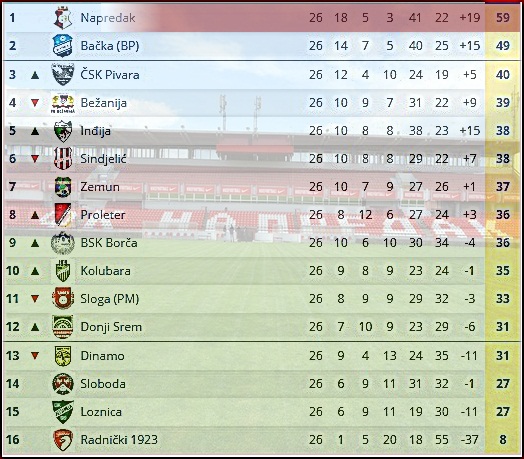Select the Sloboda row name
524x459 pixels.
(103, 384)
